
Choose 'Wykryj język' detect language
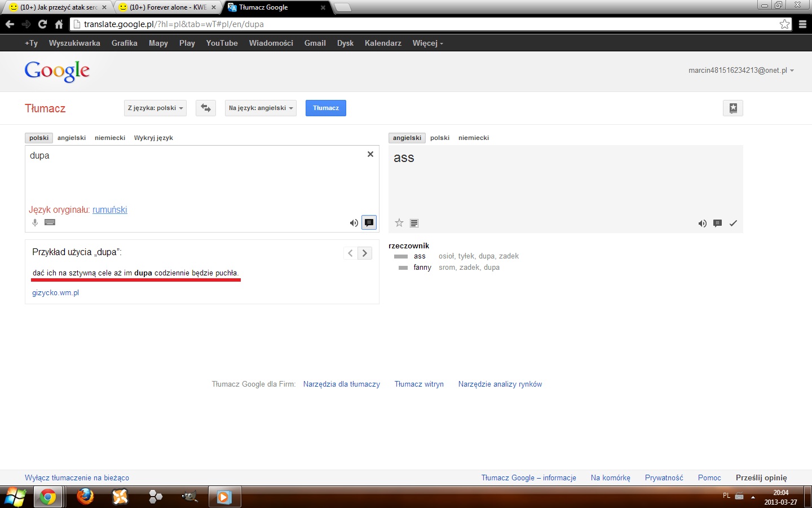153,138
